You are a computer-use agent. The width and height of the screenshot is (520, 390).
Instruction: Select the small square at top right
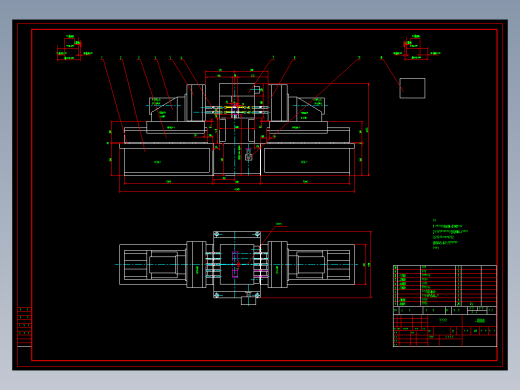click(x=412, y=88)
